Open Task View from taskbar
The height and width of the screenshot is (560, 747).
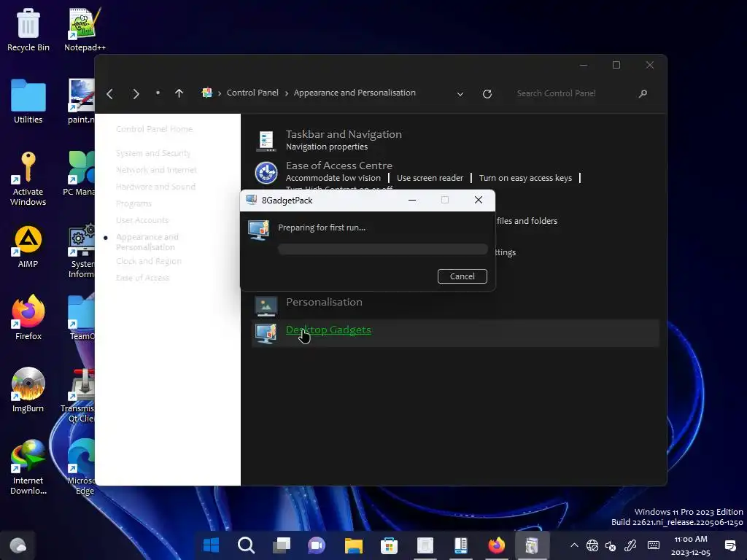pos(282,545)
